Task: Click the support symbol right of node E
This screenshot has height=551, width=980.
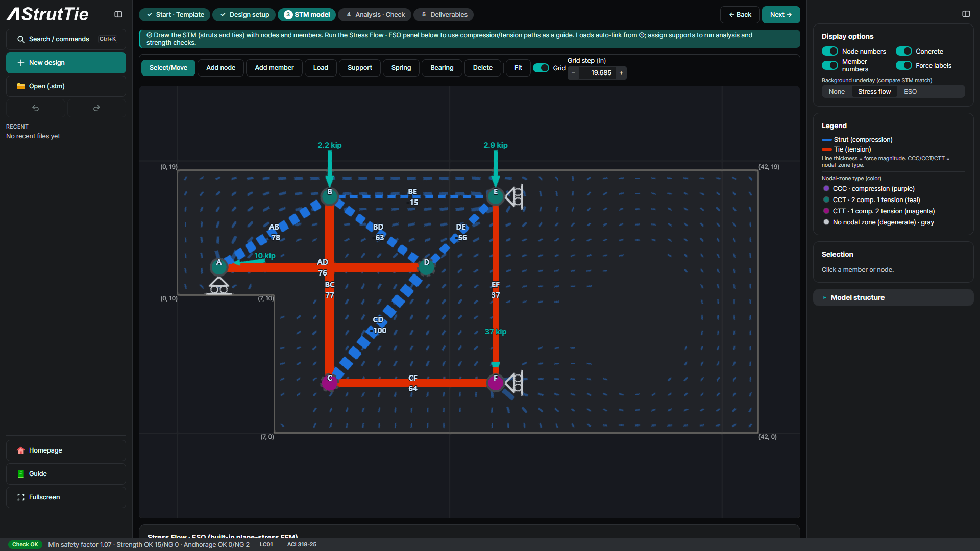Action: [x=514, y=196]
